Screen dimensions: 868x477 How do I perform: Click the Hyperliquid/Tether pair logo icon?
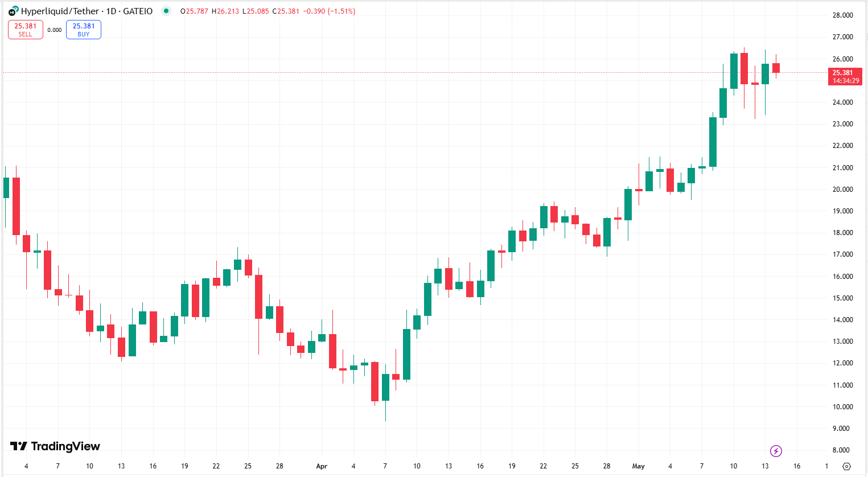click(14, 11)
